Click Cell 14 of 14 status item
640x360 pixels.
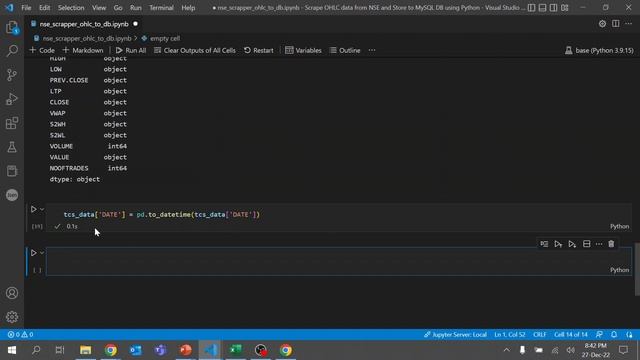pyautogui.click(x=571, y=335)
